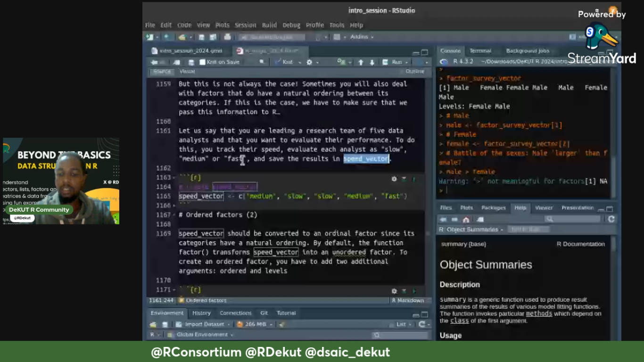This screenshot has width=644, height=362.
Task: Open the Edit menu
Action: tap(166, 25)
